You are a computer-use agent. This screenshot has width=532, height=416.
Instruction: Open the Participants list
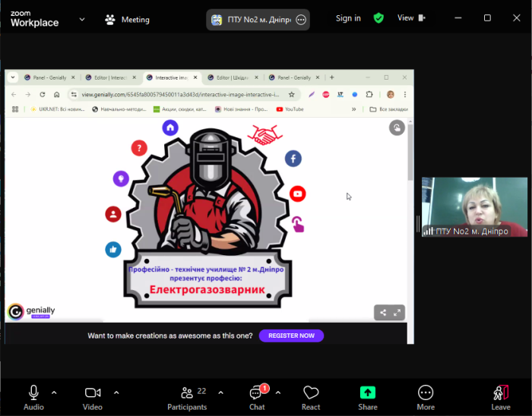point(187,392)
